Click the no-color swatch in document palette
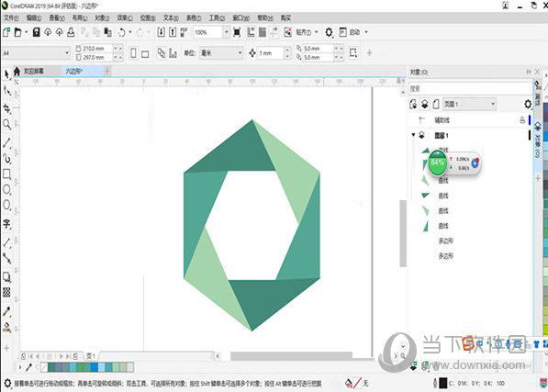 click(x=44, y=367)
